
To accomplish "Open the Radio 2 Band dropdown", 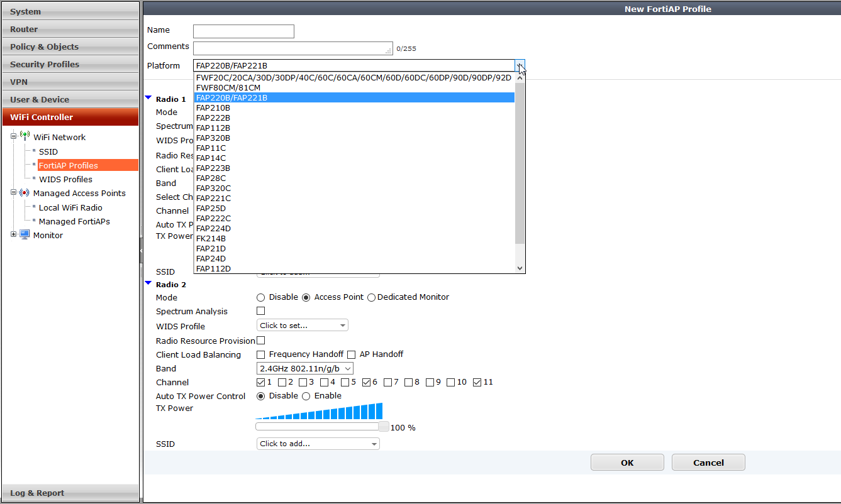I will point(305,368).
